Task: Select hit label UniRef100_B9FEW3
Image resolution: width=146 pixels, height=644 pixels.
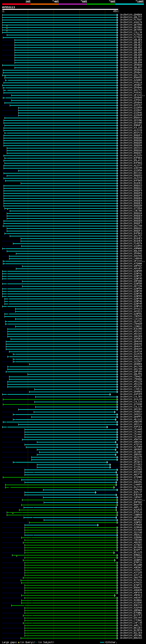Action: pos(131,502)
